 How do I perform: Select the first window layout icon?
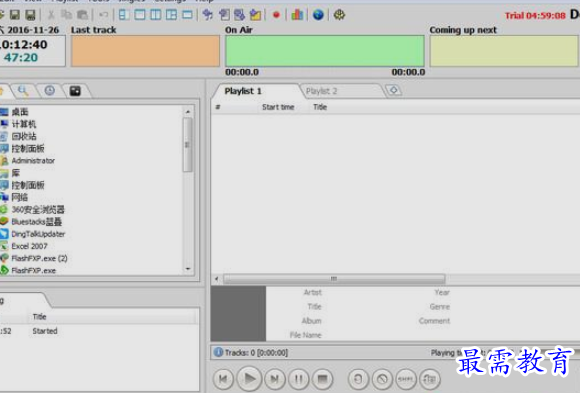pos(124,15)
